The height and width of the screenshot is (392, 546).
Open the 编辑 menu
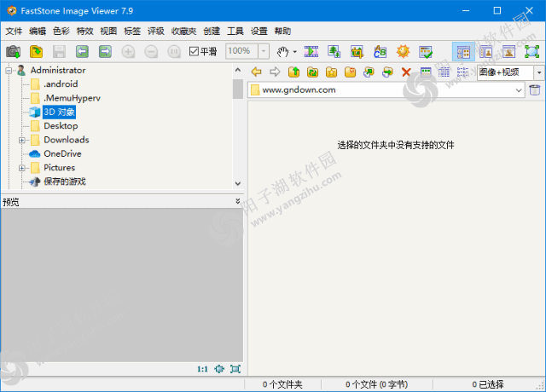(38, 32)
